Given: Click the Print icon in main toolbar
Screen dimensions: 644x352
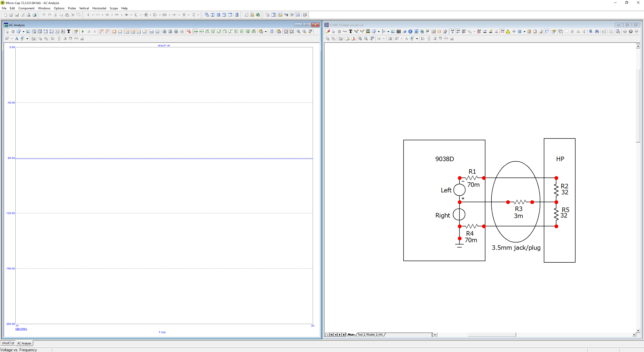Looking at the screenshot, I should tap(34, 15).
